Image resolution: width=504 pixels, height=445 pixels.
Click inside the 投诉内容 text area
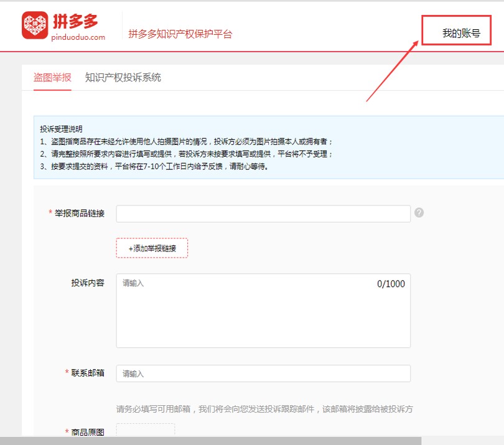coord(263,314)
